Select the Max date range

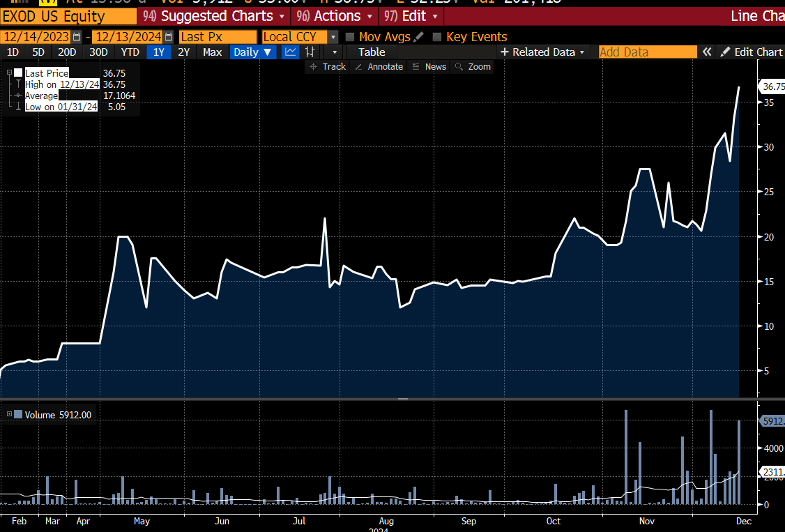212,52
